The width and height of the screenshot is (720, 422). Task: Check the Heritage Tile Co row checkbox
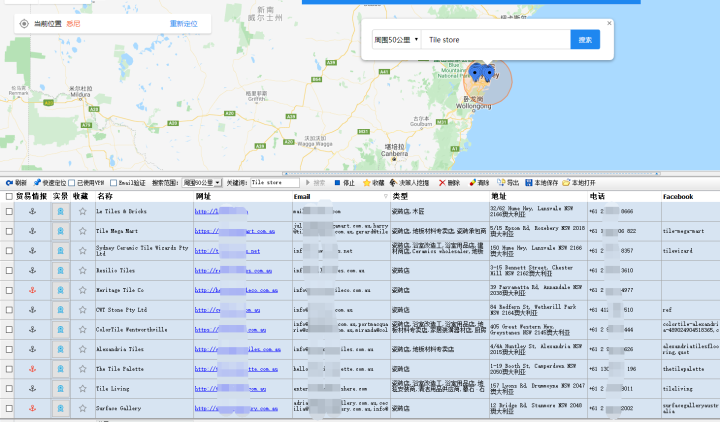pyautogui.click(x=9, y=290)
